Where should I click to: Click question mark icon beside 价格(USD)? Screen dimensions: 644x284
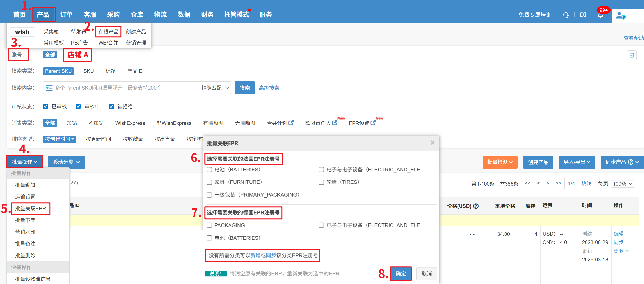(476, 206)
